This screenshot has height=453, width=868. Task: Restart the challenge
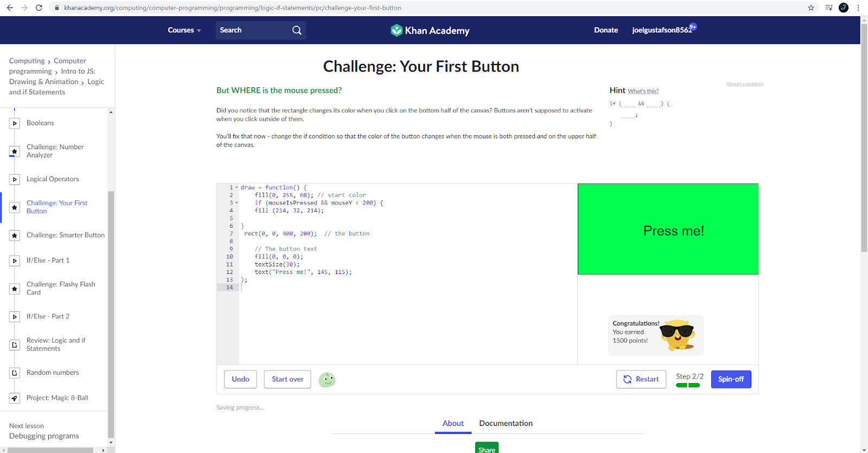641,379
